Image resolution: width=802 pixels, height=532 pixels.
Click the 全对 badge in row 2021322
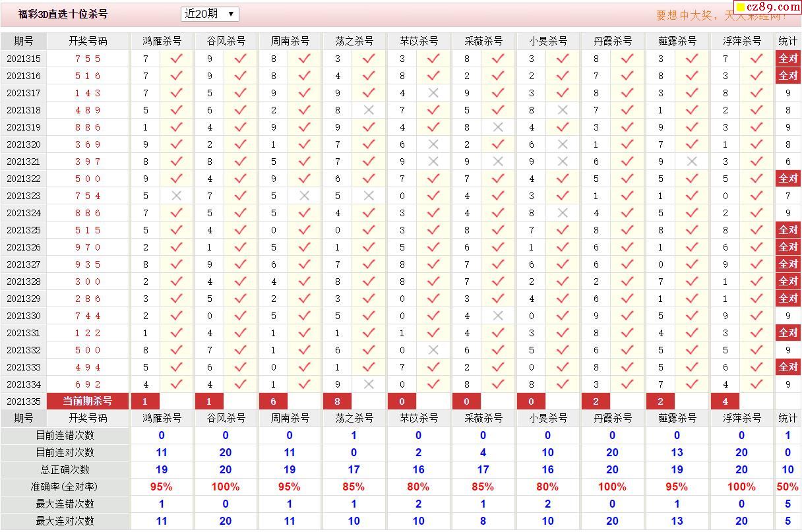pyautogui.click(x=788, y=179)
